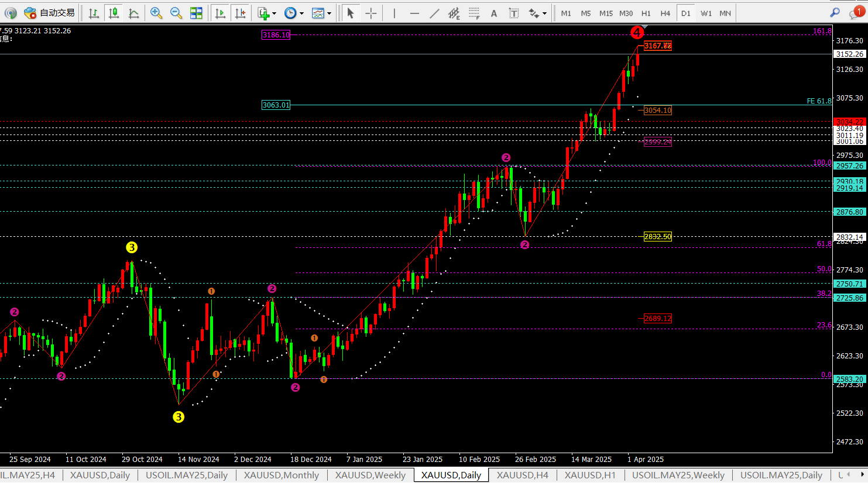Select the text label tool
Image resolution: width=868 pixels, height=483 pixels.
[514, 13]
